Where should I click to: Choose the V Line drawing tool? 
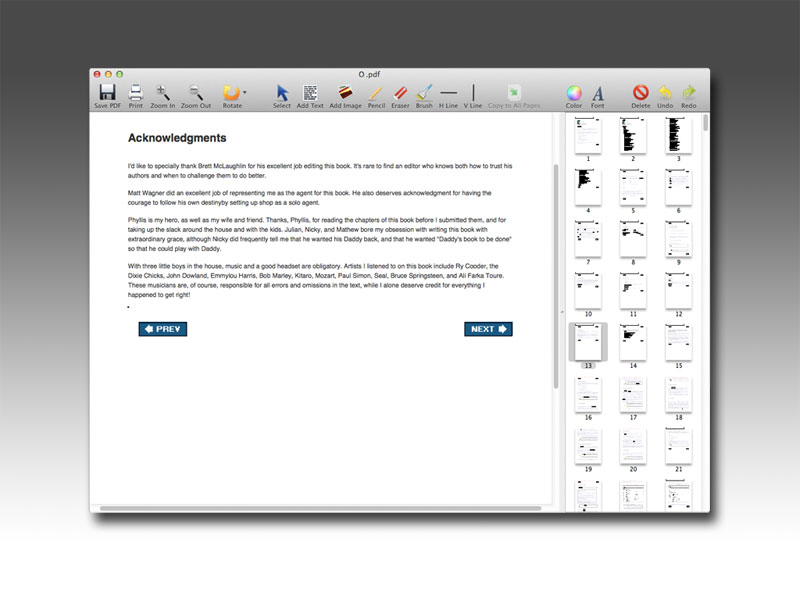[x=473, y=92]
